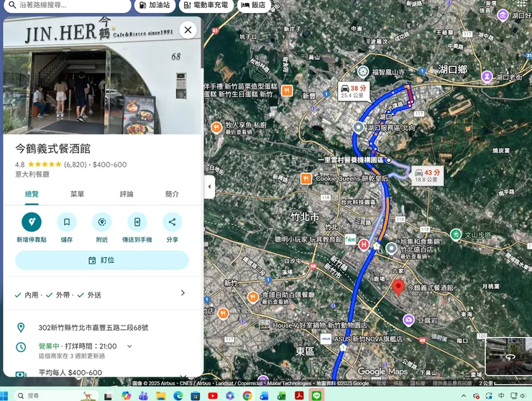
Task: Expand the 內用 外帶 外送 service options row
Action: point(102,294)
